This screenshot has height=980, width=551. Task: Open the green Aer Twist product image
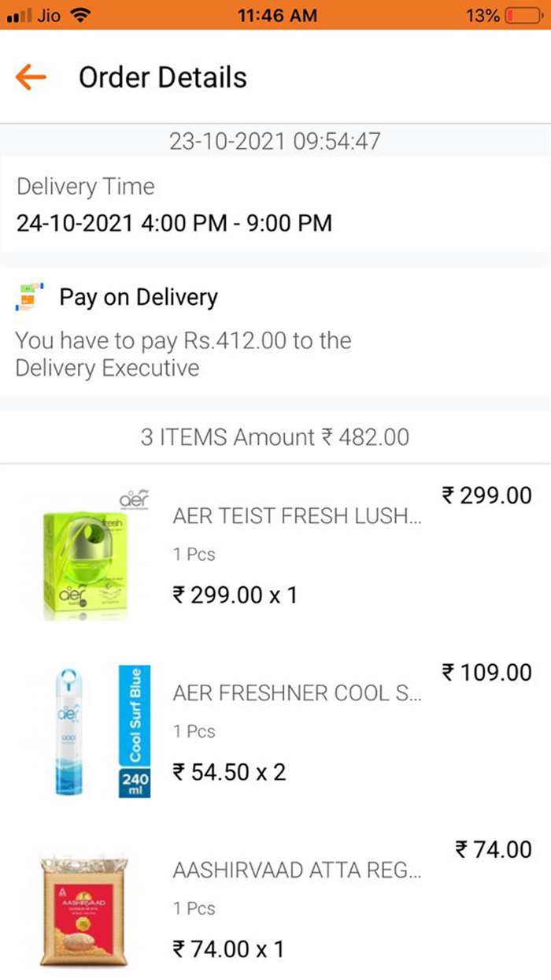(x=86, y=554)
